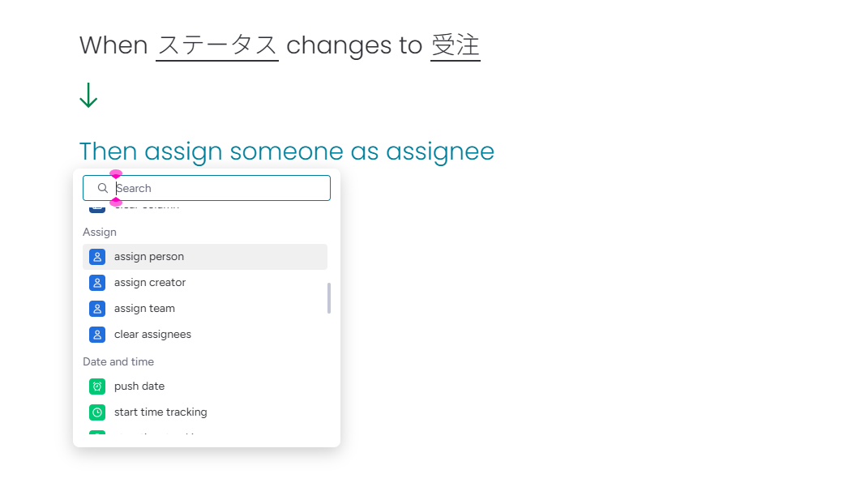Screen dimensions: 860x504
Task: Focus the Search field in the action list
Action: tap(219, 188)
